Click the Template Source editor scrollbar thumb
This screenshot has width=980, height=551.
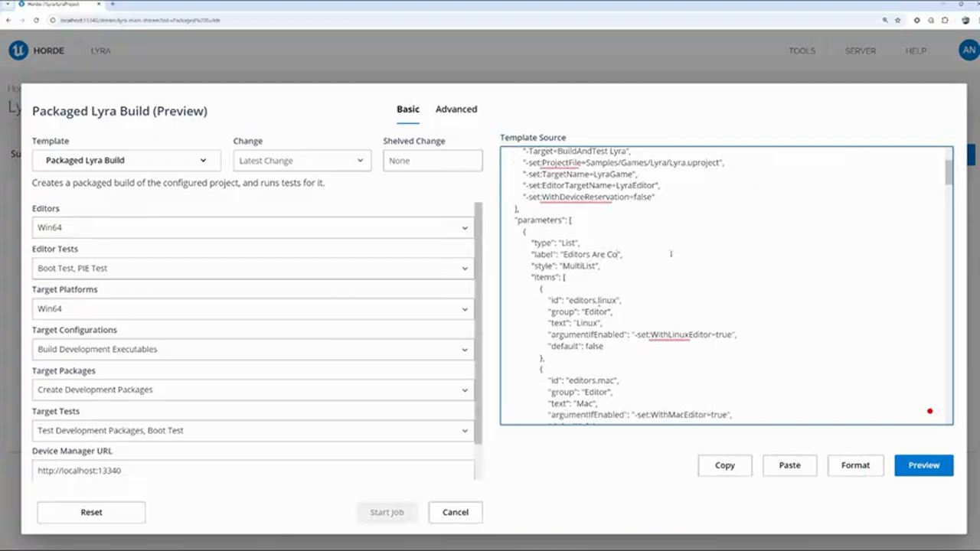pos(949,172)
